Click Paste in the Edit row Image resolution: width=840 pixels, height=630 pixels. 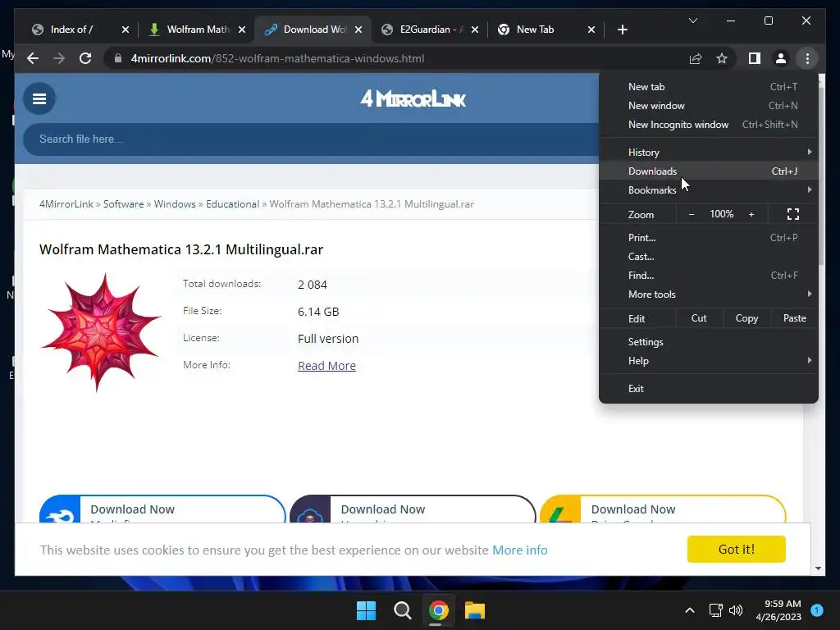(x=794, y=318)
